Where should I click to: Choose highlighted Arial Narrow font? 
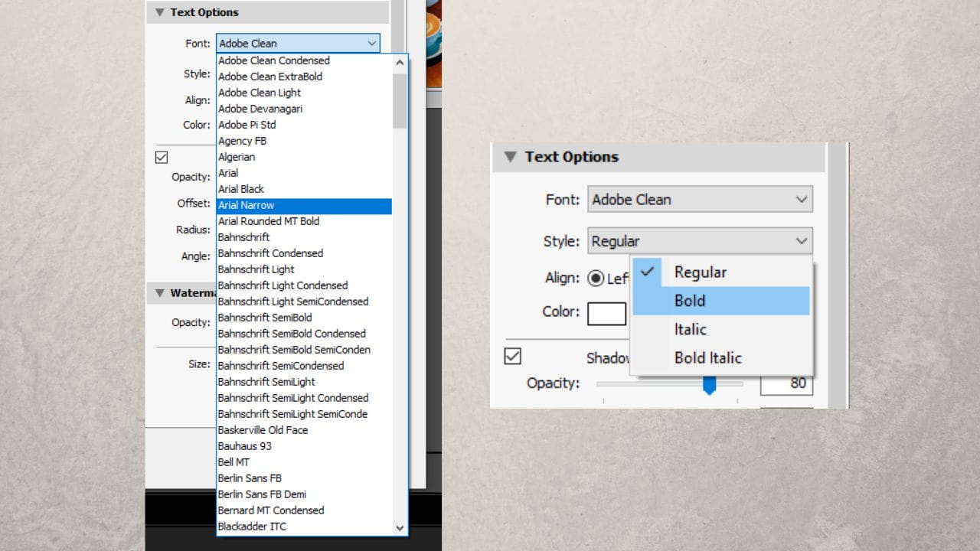(x=304, y=205)
